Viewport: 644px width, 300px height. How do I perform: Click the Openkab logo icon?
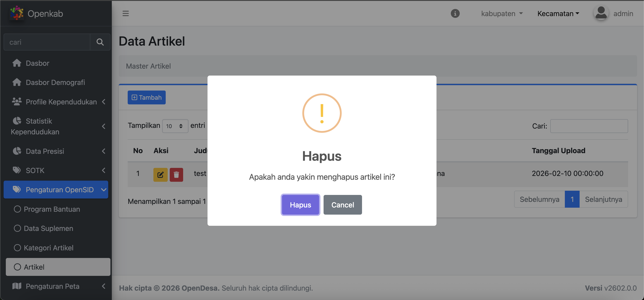(x=17, y=13)
